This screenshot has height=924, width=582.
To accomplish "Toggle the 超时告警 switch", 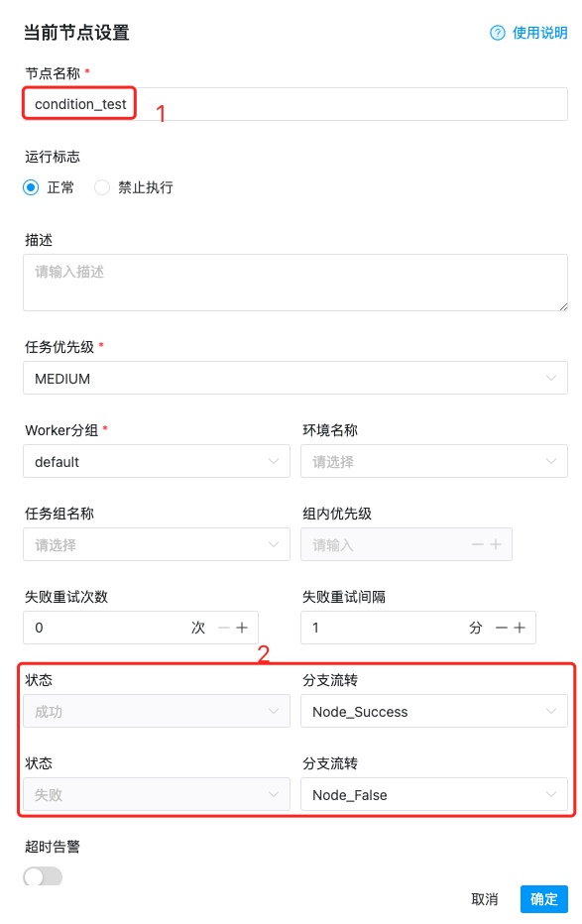I will [43, 876].
